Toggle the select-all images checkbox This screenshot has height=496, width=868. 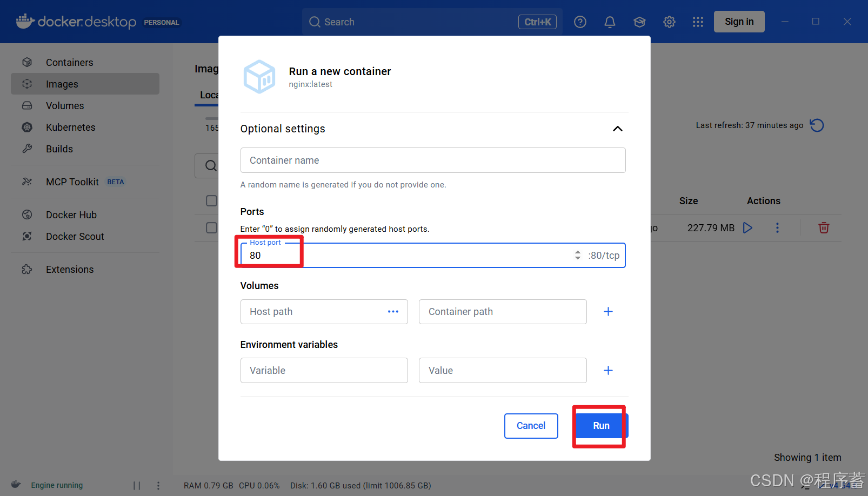211,200
